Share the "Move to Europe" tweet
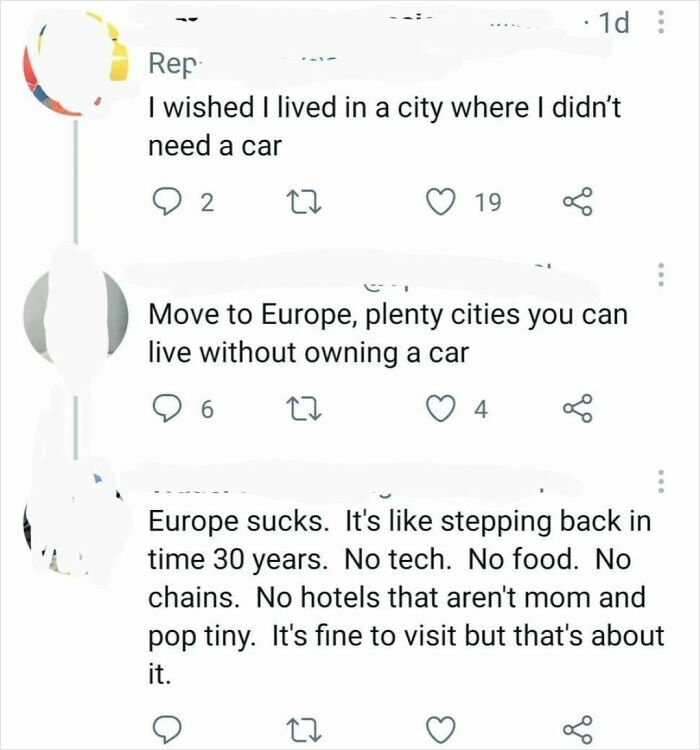Screen dimensions: 700x750 click(x=578, y=409)
